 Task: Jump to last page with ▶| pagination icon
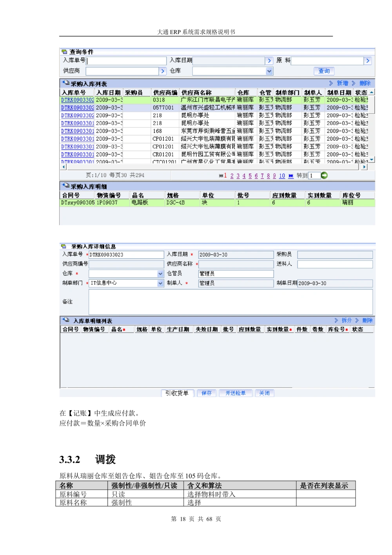(290, 176)
